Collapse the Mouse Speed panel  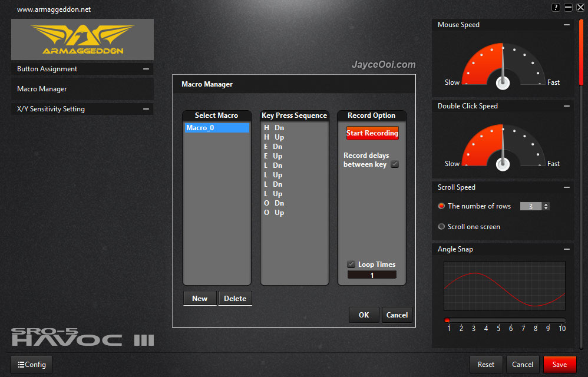(x=567, y=25)
